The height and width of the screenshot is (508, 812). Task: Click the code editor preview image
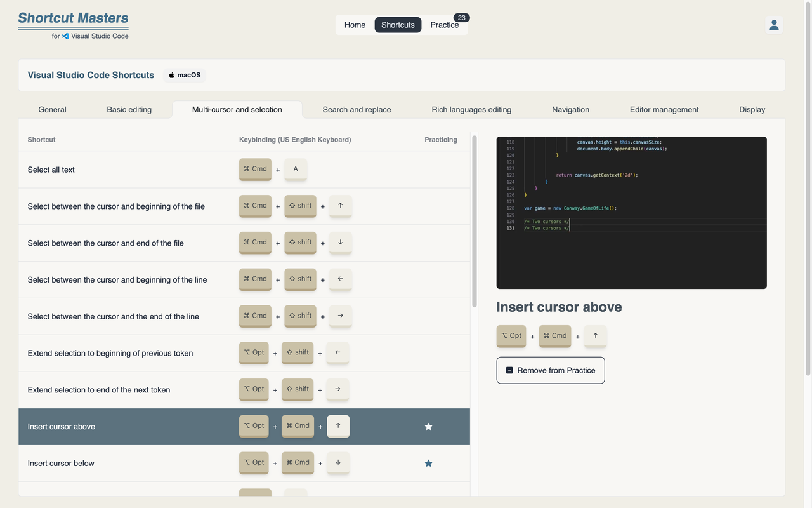pyautogui.click(x=631, y=213)
